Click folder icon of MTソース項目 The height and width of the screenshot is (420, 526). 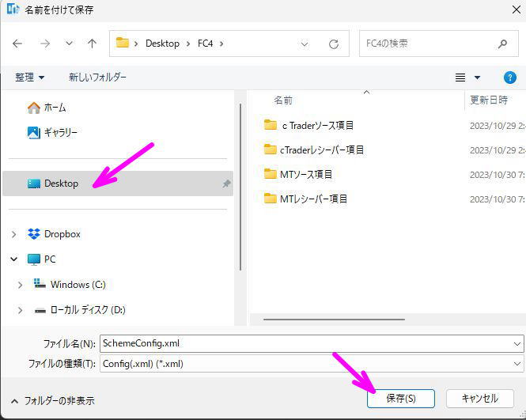[x=270, y=174]
